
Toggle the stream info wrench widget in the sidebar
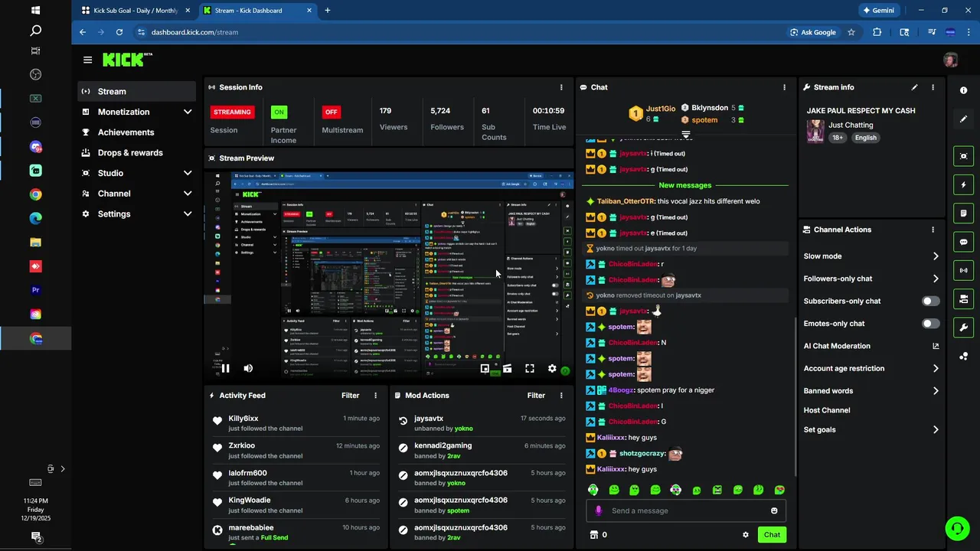coord(963,328)
